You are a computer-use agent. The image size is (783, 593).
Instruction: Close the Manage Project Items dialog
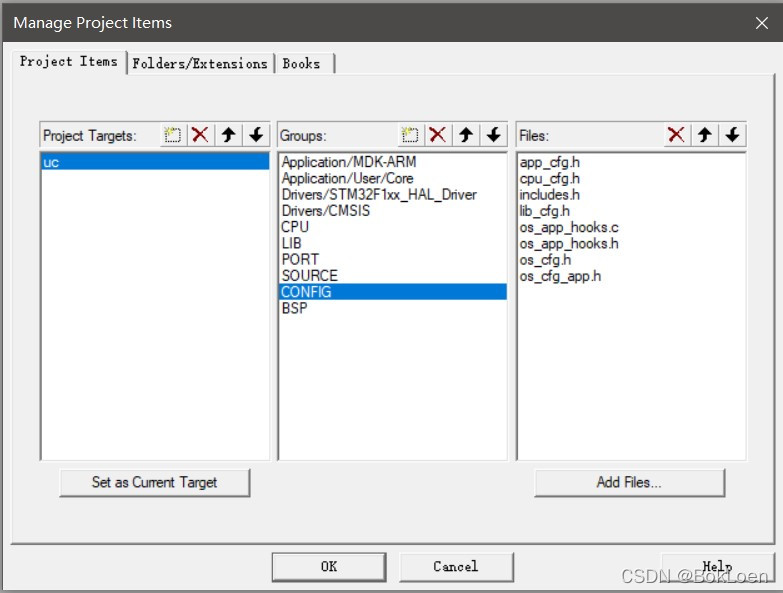point(762,23)
